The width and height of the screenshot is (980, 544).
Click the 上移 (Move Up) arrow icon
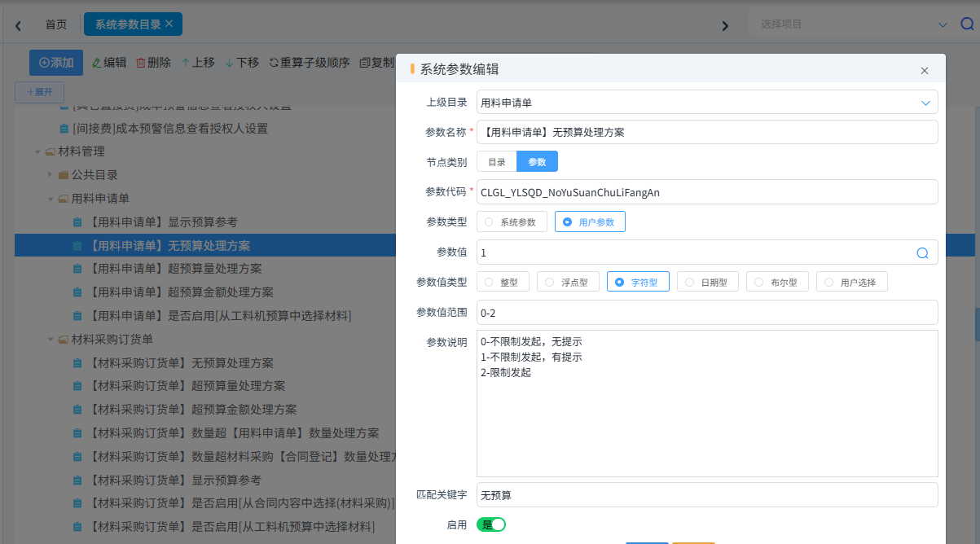coord(185,62)
